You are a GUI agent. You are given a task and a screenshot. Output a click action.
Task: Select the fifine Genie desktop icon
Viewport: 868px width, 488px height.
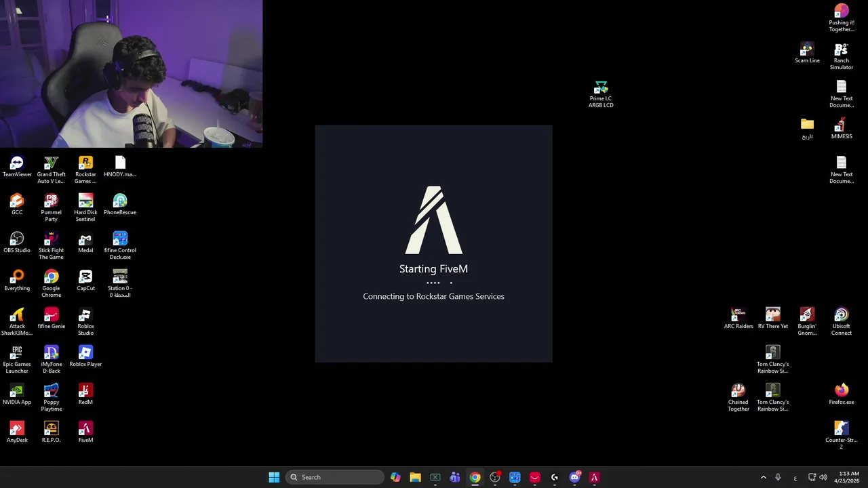pos(51,319)
